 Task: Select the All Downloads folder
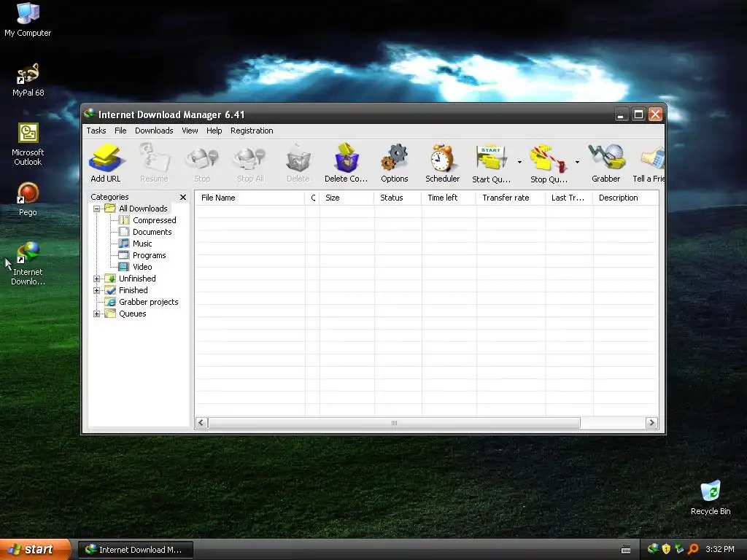[143, 209]
